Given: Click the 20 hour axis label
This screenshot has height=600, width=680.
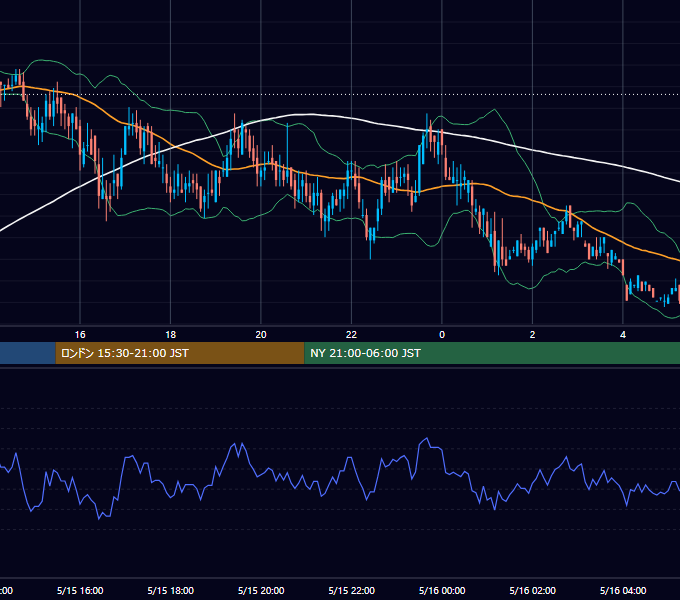Looking at the screenshot, I should click(261, 335).
